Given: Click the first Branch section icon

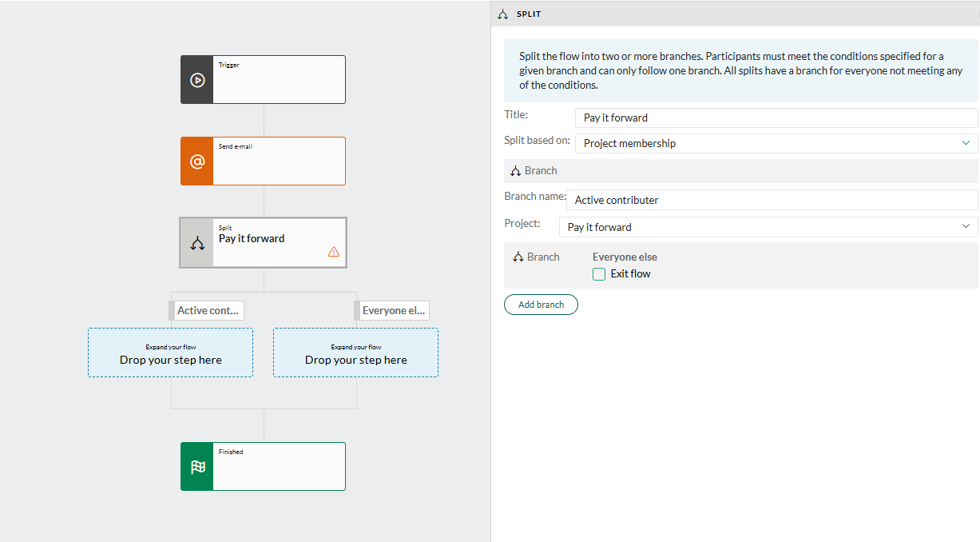Looking at the screenshot, I should (x=515, y=171).
